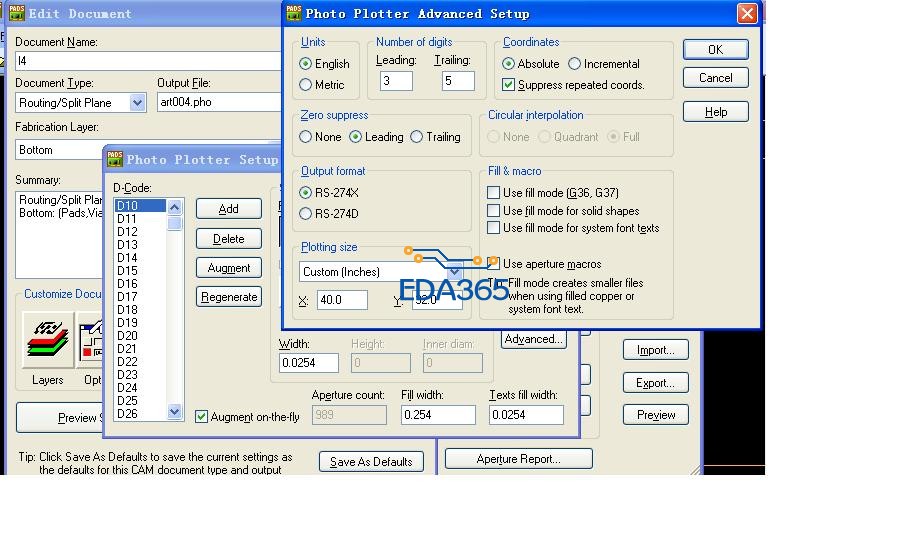This screenshot has height=547, width=912.
Task: Select D13 in D-Code list
Action: tap(140, 244)
